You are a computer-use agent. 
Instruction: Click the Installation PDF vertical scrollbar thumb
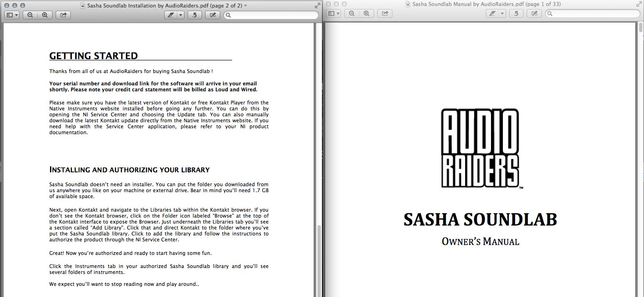click(319, 260)
